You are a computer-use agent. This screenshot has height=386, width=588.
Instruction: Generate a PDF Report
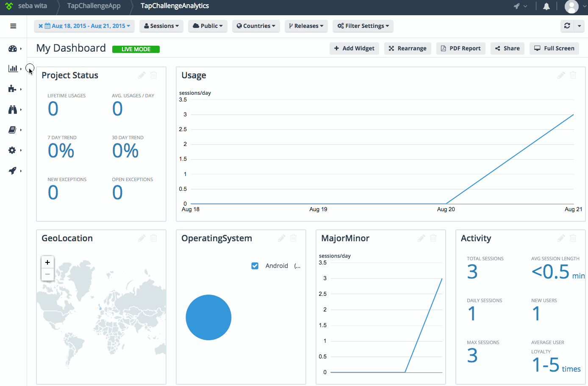(x=460, y=48)
